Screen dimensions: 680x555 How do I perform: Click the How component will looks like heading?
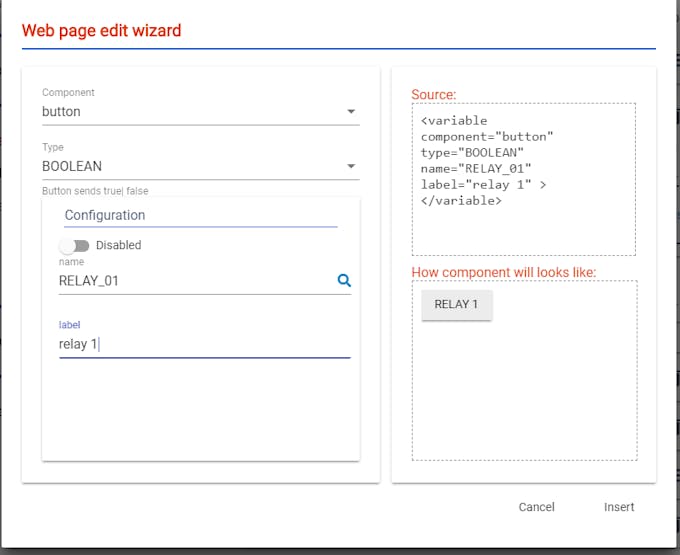click(504, 272)
